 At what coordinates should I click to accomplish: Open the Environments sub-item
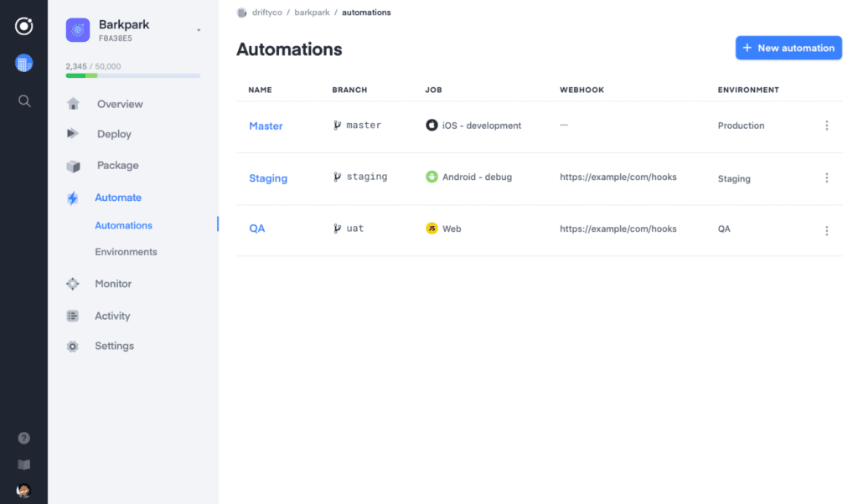click(126, 251)
